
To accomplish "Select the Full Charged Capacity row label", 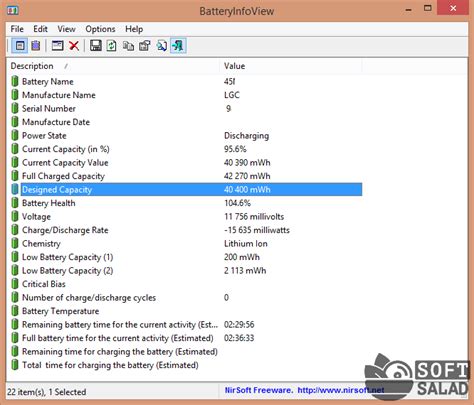I will click(63, 176).
